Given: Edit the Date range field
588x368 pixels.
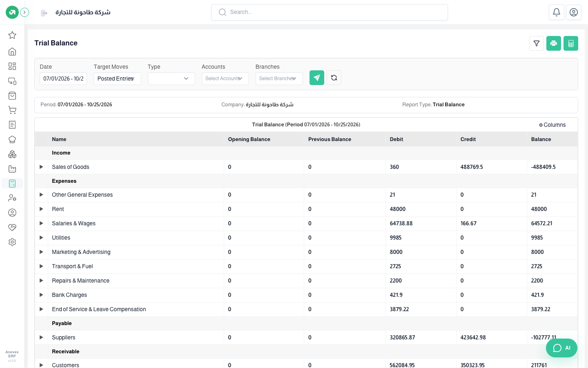Looking at the screenshot, I should click(x=63, y=79).
